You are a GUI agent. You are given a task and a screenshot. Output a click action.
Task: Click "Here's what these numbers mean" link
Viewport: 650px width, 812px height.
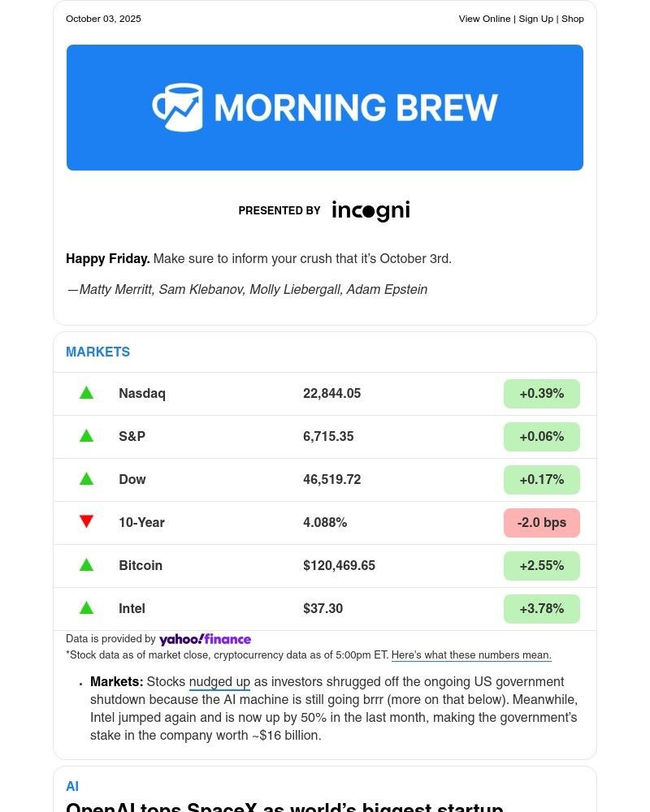[x=471, y=655]
